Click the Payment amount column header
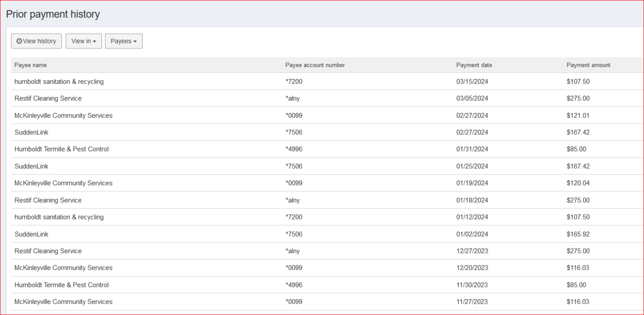The height and width of the screenshot is (315, 644). click(x=588, y=65)
